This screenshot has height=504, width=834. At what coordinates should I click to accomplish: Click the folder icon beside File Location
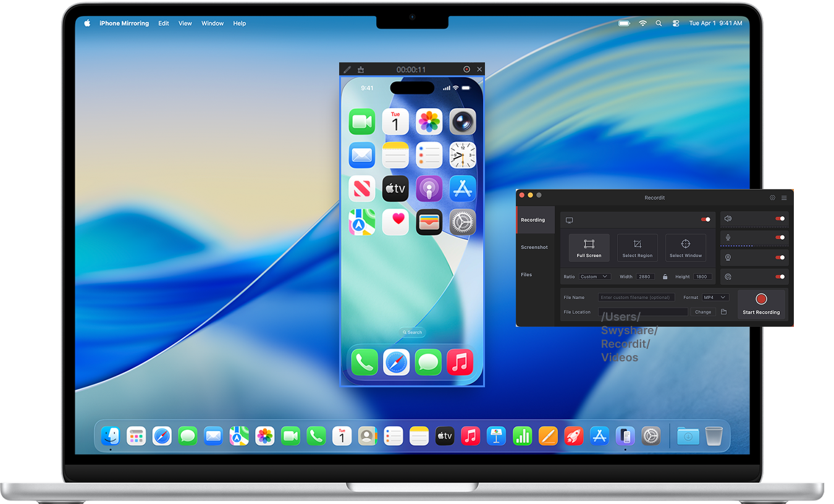[x=724, y=312]
